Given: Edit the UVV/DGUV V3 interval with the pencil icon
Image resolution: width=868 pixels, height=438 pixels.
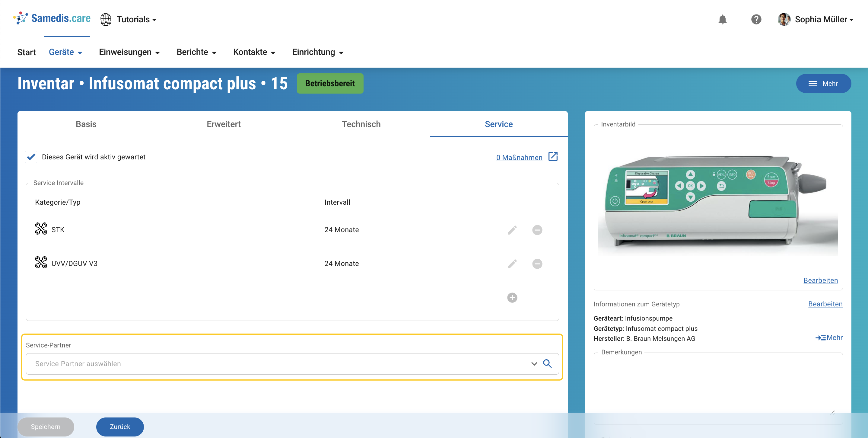Looking at the screenshot, I should [x=512, y=264].
